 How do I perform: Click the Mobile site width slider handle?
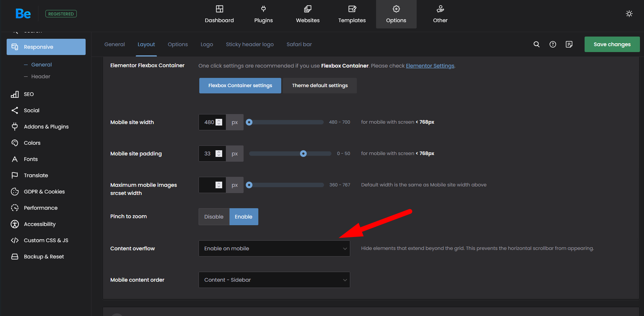click(249, 122)
